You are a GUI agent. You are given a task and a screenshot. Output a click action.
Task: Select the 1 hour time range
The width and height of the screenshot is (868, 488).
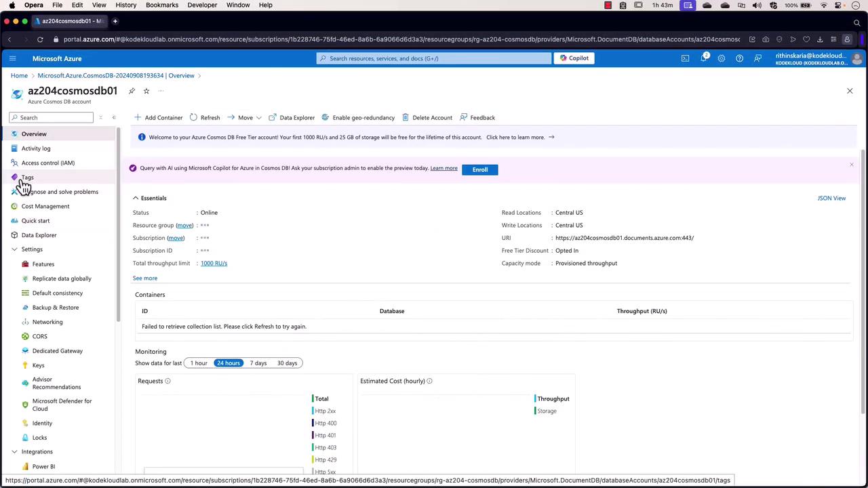coord(199,363)
